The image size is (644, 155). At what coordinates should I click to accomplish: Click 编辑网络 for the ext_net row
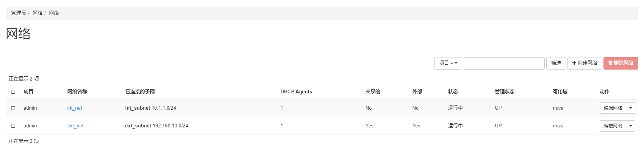pos(613,126)
